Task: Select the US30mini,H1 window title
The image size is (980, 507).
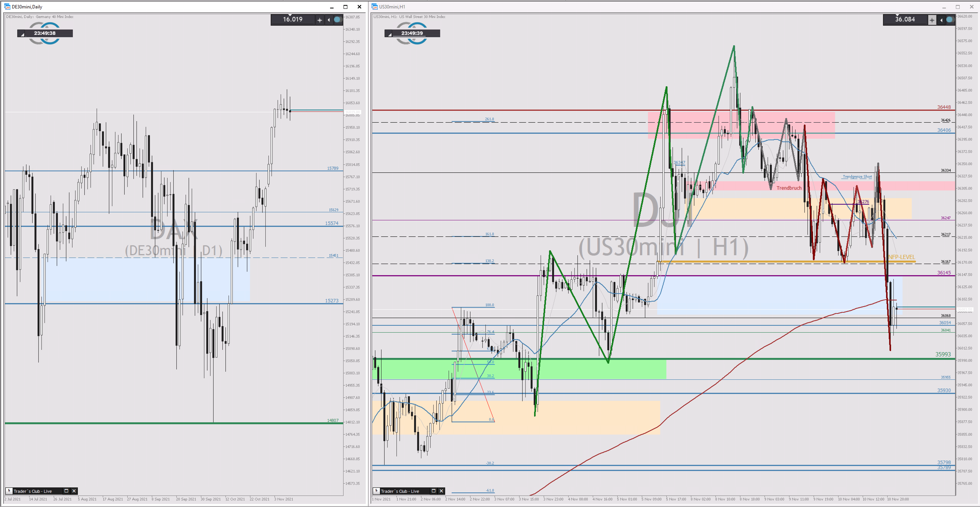Action: pyautogui.click(x=392, y=7)
